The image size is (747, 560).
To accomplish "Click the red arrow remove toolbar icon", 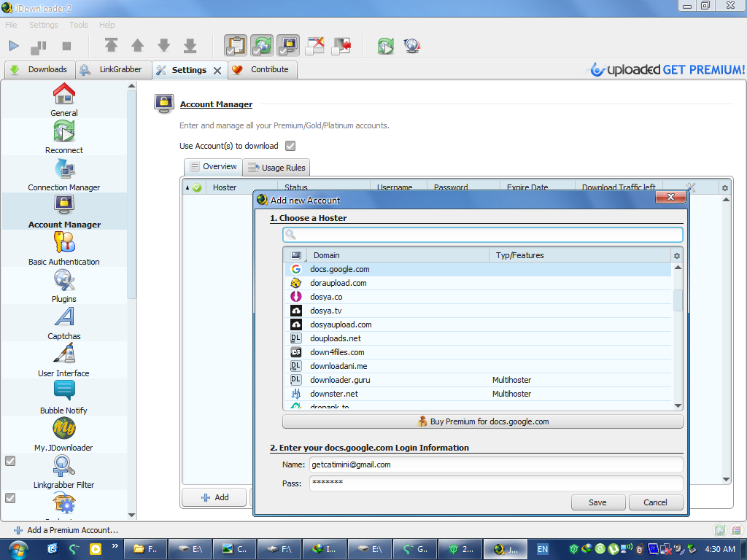I will pyautogui.click(x=341, y=46).
